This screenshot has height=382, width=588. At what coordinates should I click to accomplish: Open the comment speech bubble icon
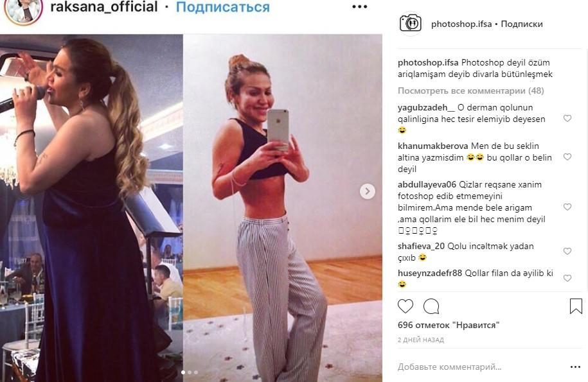click(431, 306)
